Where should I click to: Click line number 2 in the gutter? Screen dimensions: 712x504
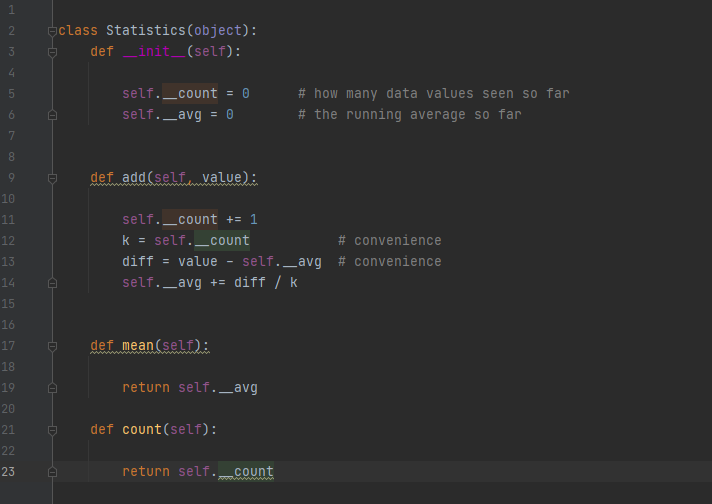11,31
